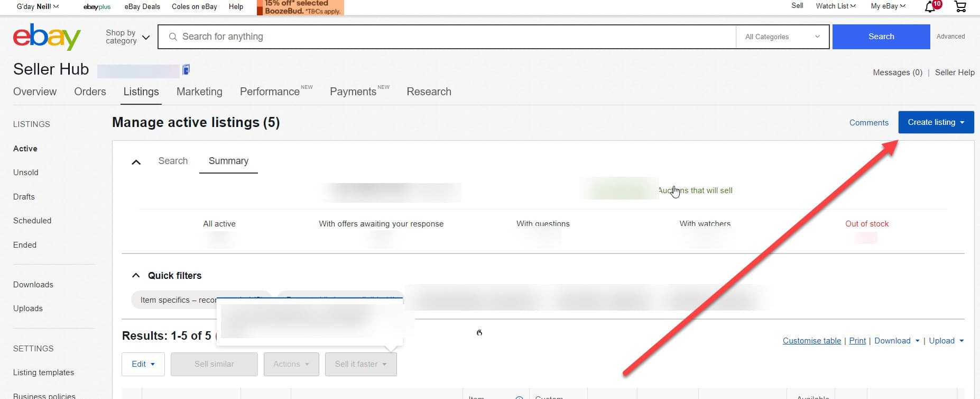Open the Comments link
This screenshot has width=980, height=399.
869,123
